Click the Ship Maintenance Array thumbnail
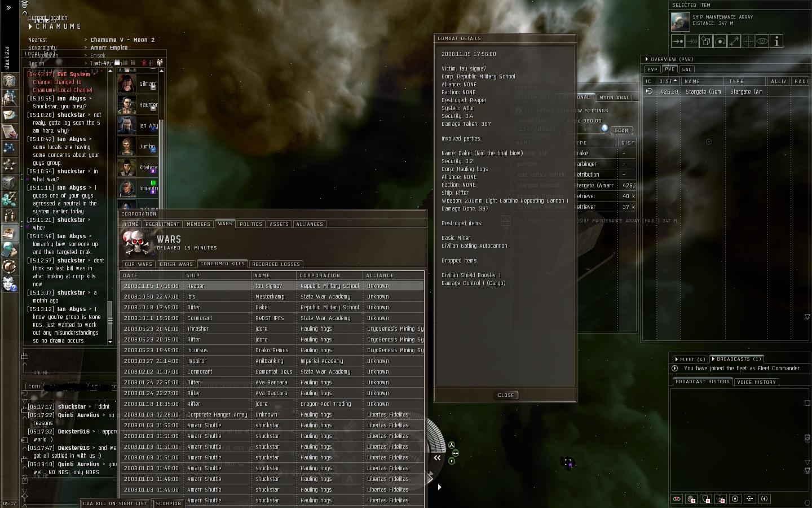The height and width of the screenshot is (508, 812). click(x=680, y=21)
